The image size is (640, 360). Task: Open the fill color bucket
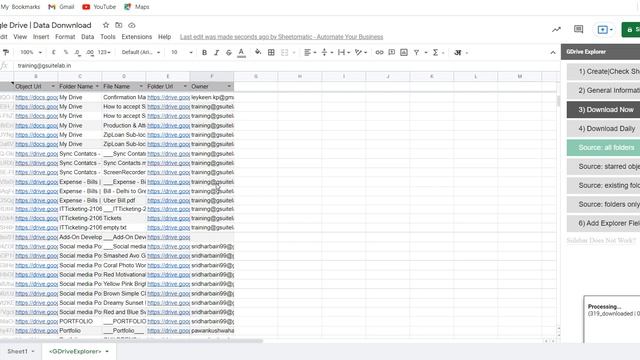[258, 52]
